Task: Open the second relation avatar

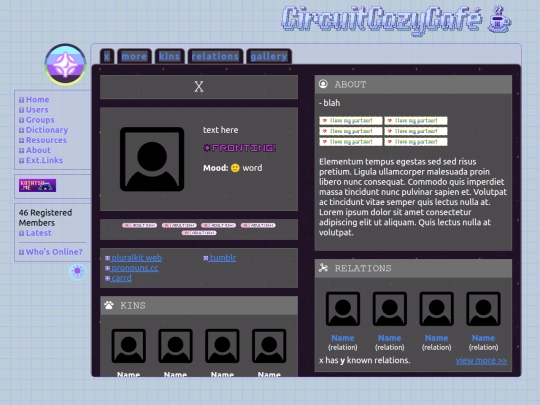Action: (390, 309)
